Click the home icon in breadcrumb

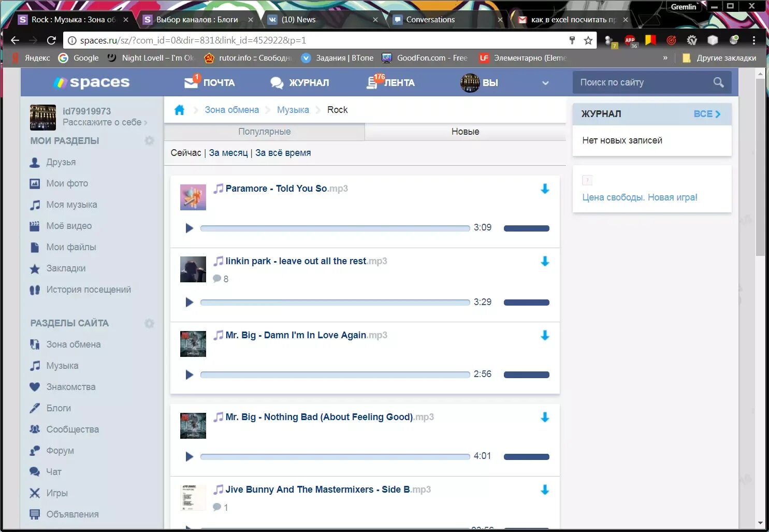coord(179,110)
